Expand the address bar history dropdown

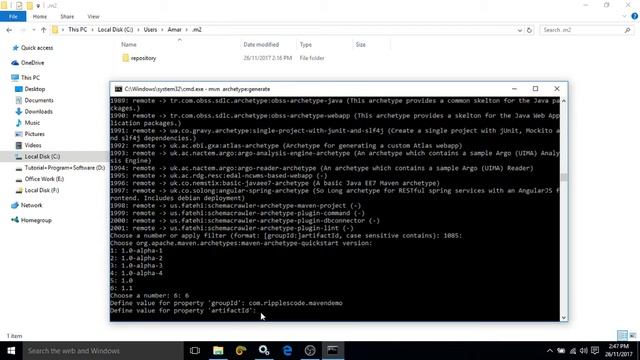[520, 30]
